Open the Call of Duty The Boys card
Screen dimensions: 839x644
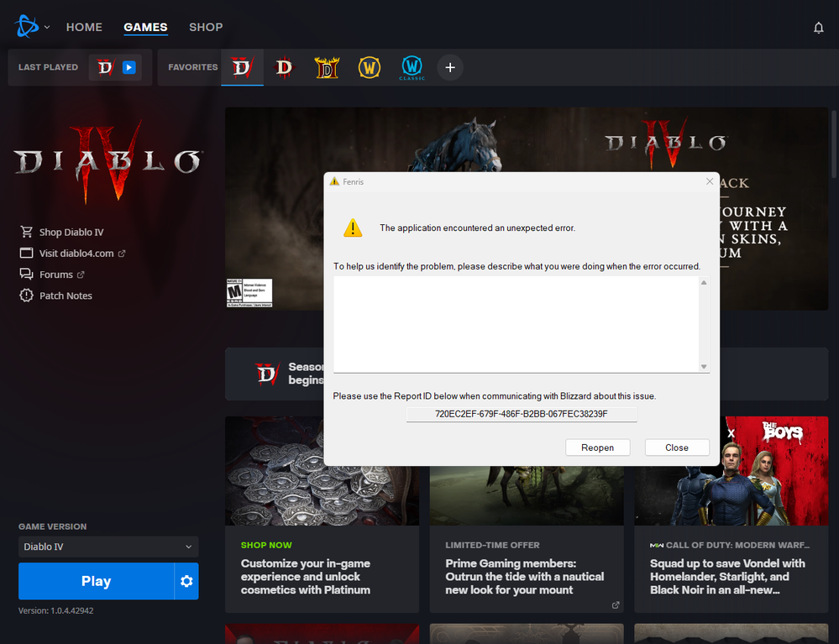coord(731,515)
